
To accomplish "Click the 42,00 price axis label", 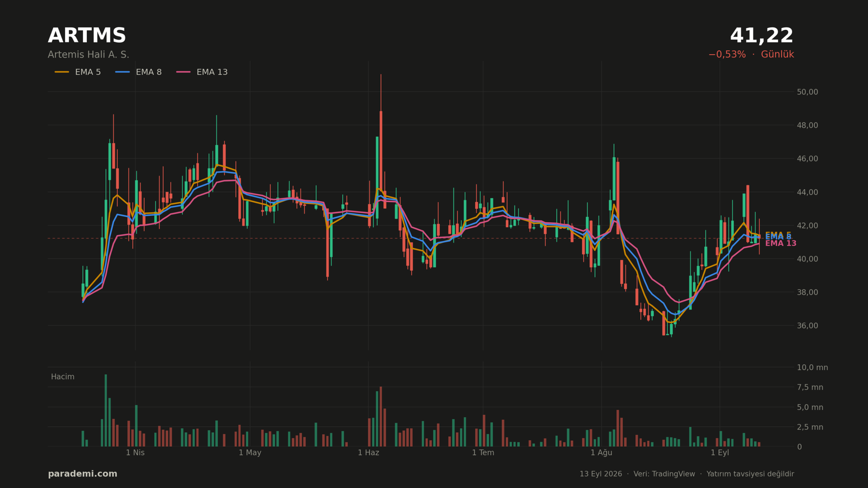I will pos(807,226).
